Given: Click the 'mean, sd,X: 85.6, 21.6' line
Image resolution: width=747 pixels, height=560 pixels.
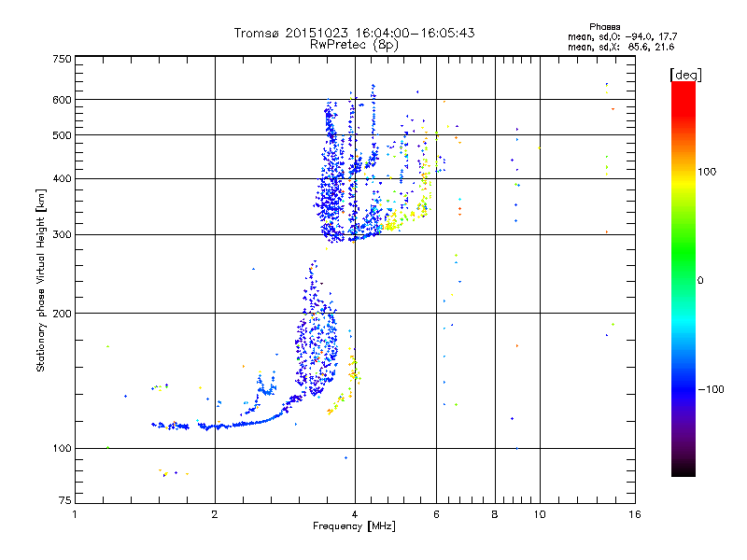Looking at the screenshot, I should point(621,47).
